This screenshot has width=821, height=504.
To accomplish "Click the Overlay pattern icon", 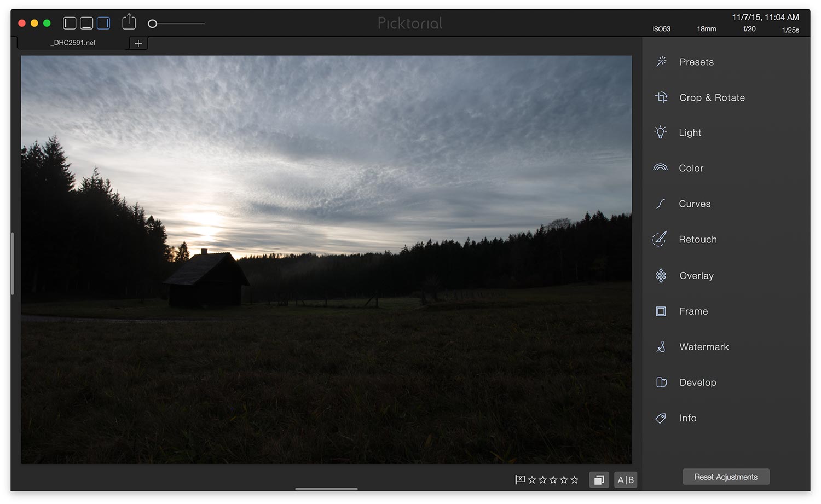I will click(661, 275).
